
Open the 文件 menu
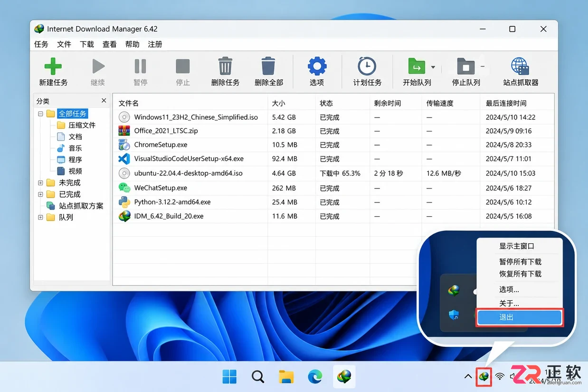coord(64,44)
